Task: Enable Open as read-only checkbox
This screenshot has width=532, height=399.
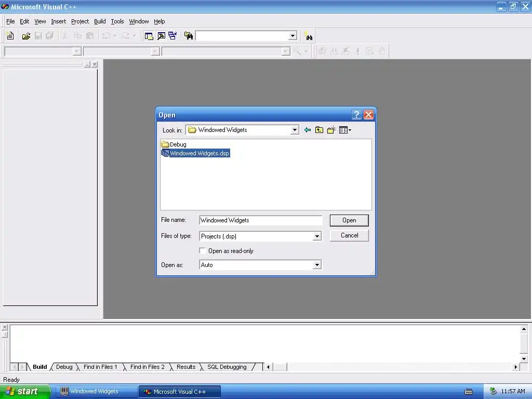Action: (x=203, y=251)
